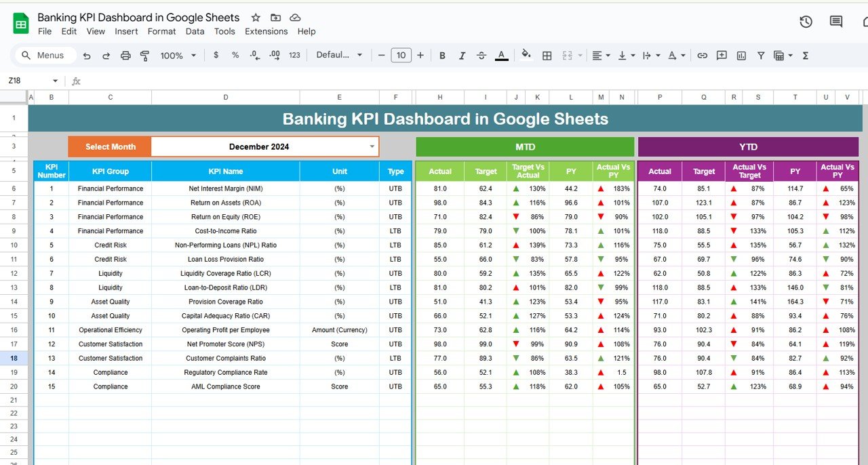Open the Help menu
Viewport: 868px width, 465px height.
pos(307,31)
